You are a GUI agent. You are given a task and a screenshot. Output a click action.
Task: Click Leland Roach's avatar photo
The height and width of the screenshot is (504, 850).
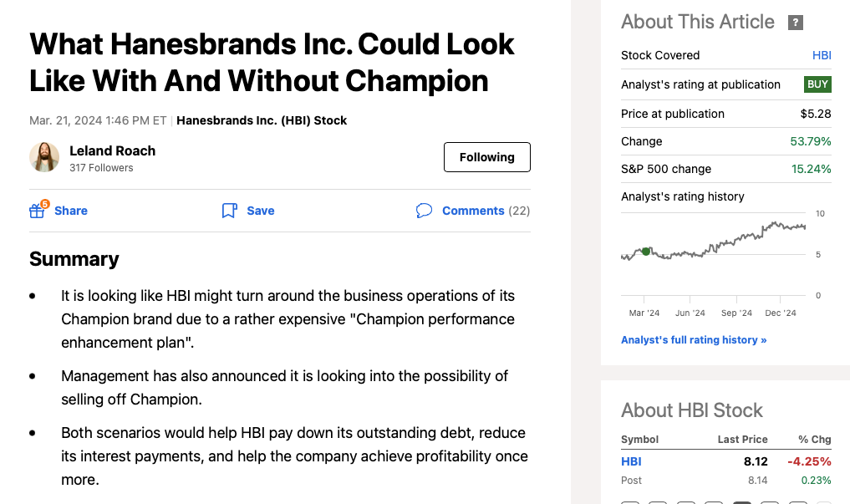(44, 157)
